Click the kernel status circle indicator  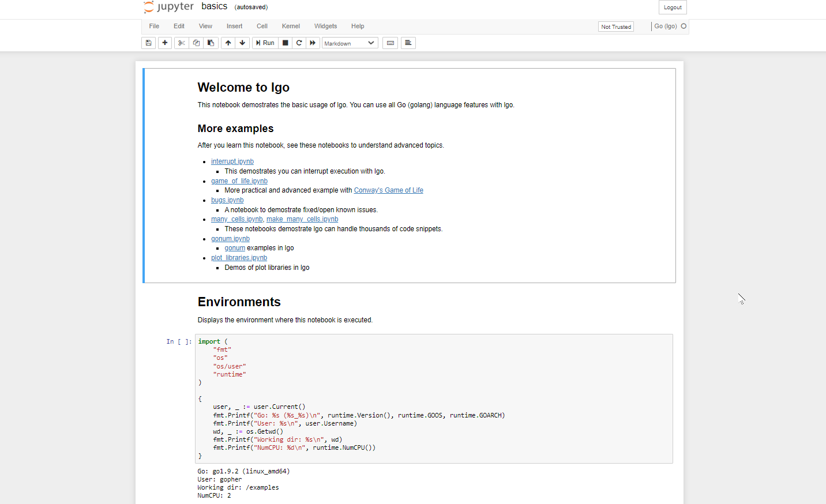pyautogui.click(x=684, y=26)
